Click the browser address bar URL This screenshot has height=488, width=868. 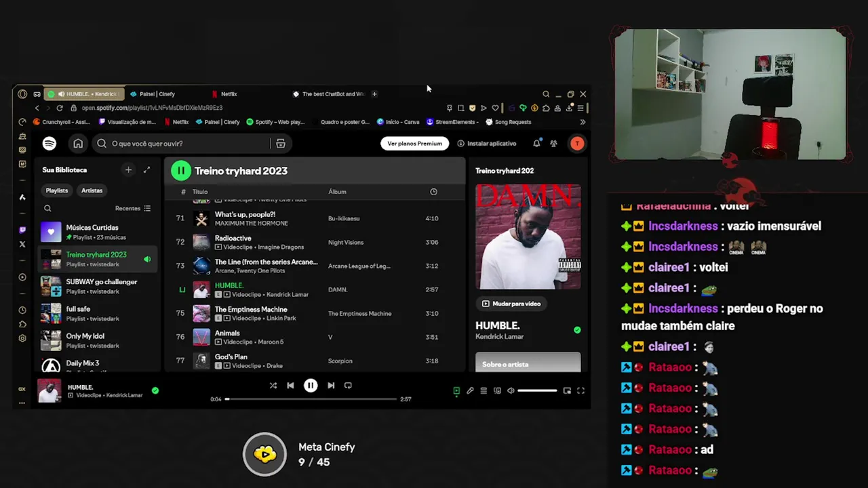coord(152,108)
